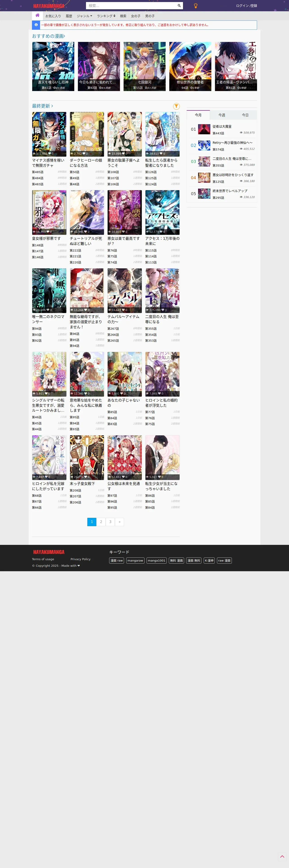Click raw 漫画 keyword tag

[x=224, y=560]
